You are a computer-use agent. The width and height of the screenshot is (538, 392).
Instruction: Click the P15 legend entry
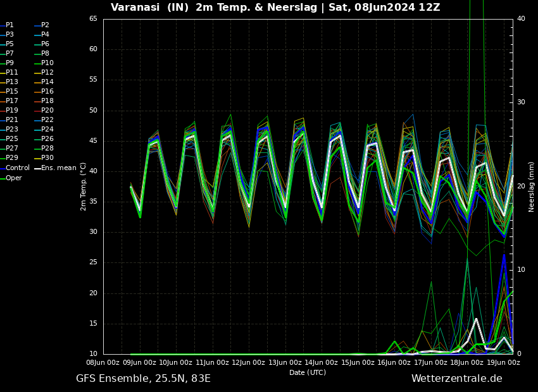pyautogui.click(x=12, y=92)
